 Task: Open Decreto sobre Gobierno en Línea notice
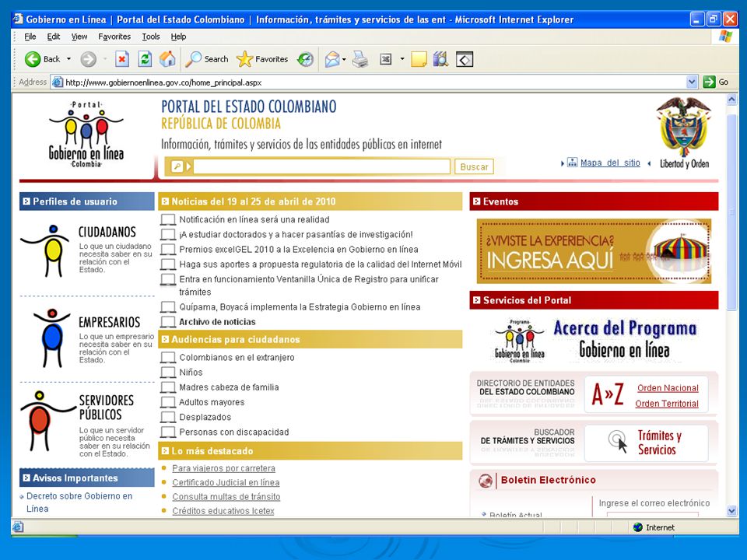click(79, 502)
